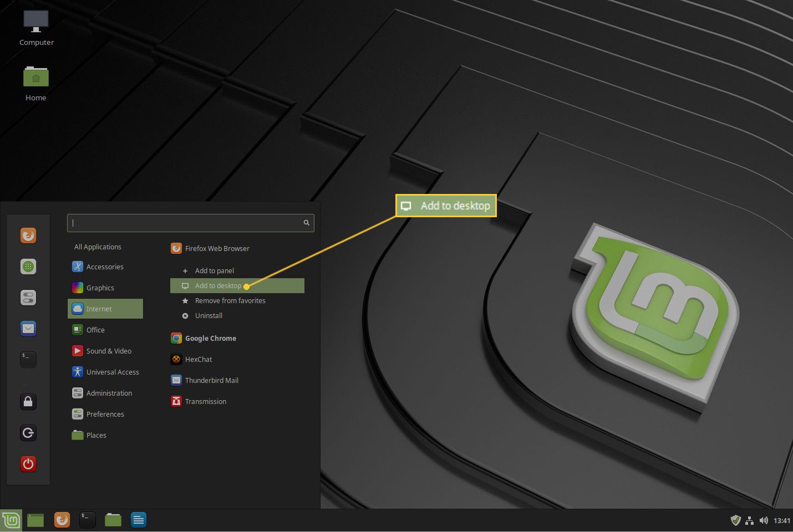The width and height of the screenshot is (793, 532).
Task: Choose Uninstall option
Action: click(237, 315)
